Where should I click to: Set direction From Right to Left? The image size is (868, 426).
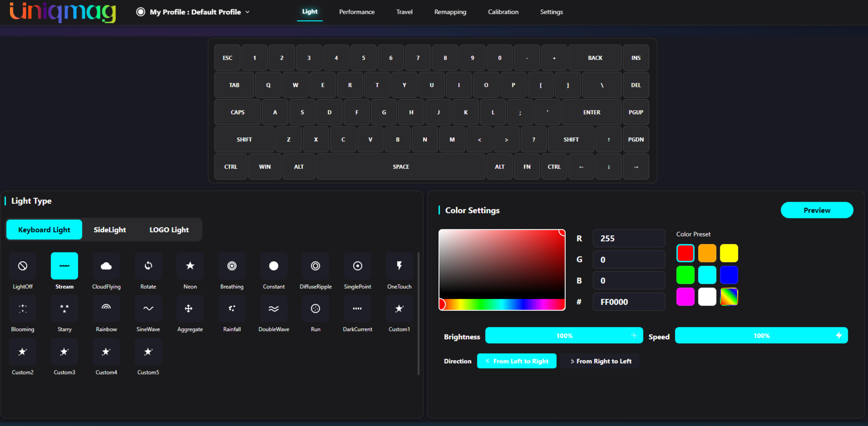(601, 361)
